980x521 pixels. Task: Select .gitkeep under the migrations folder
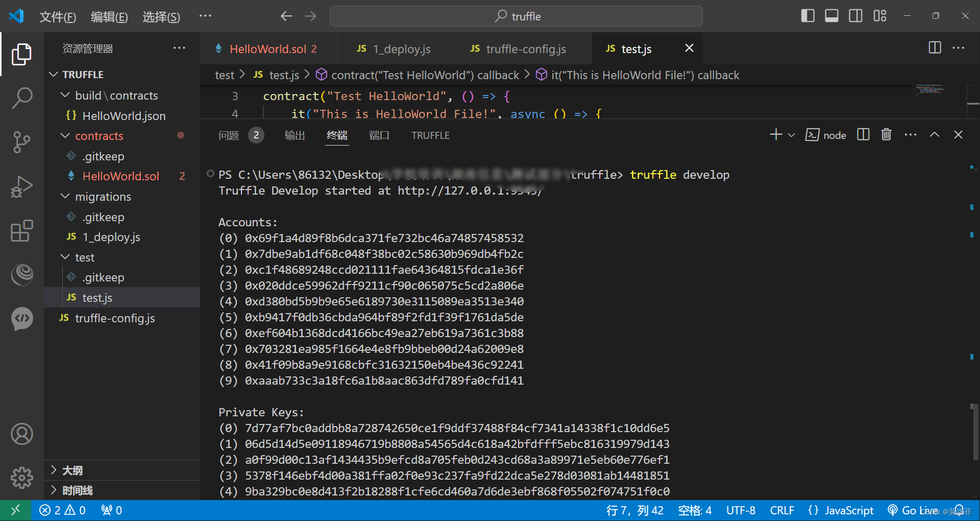tap(122, 217)
